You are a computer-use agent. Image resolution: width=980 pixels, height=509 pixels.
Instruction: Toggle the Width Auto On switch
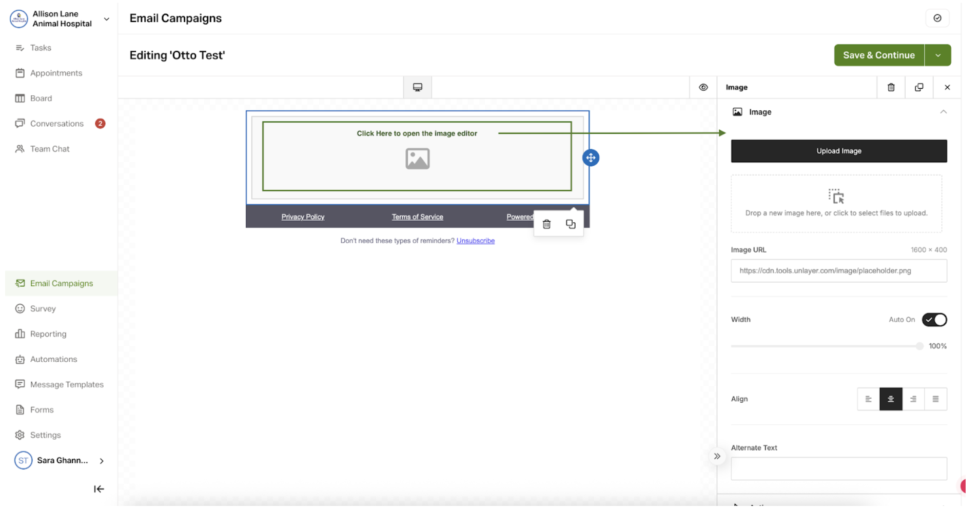[934, 320]
